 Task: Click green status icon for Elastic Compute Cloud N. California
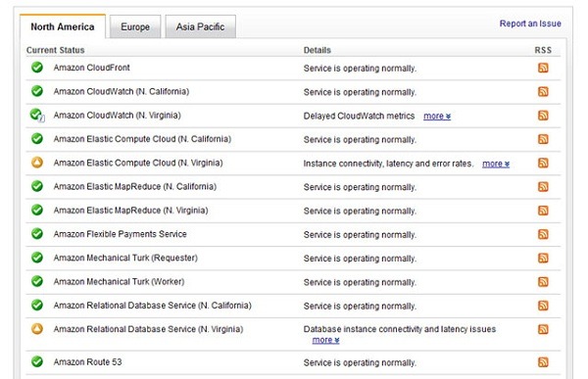pyautogui.click(x=37, y=139)
